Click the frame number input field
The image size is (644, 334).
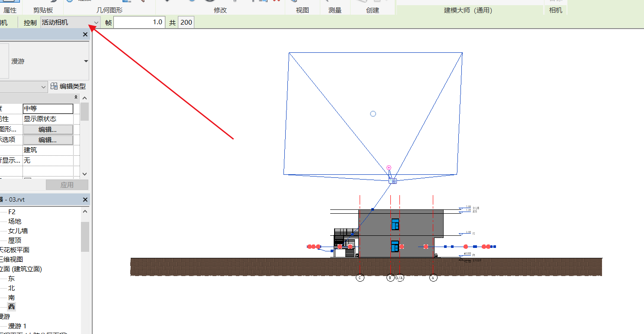point(139,22)
